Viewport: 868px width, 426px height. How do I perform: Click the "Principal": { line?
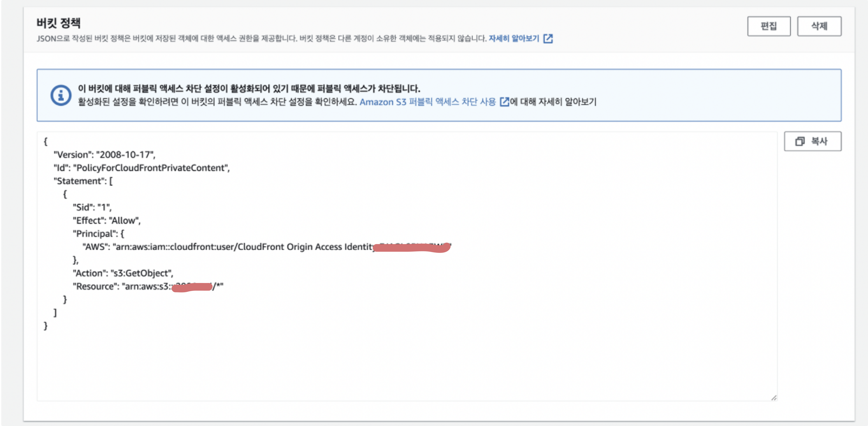click(98, 234)
